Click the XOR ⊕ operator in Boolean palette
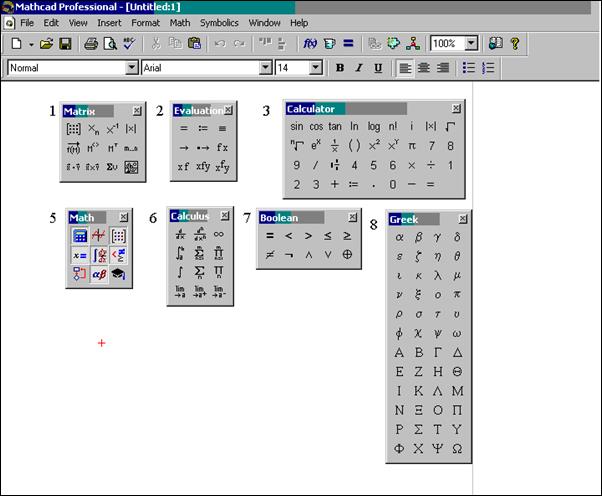Image resolution: width=602 pixels, height=496 pixels. (x=347, y=255)
